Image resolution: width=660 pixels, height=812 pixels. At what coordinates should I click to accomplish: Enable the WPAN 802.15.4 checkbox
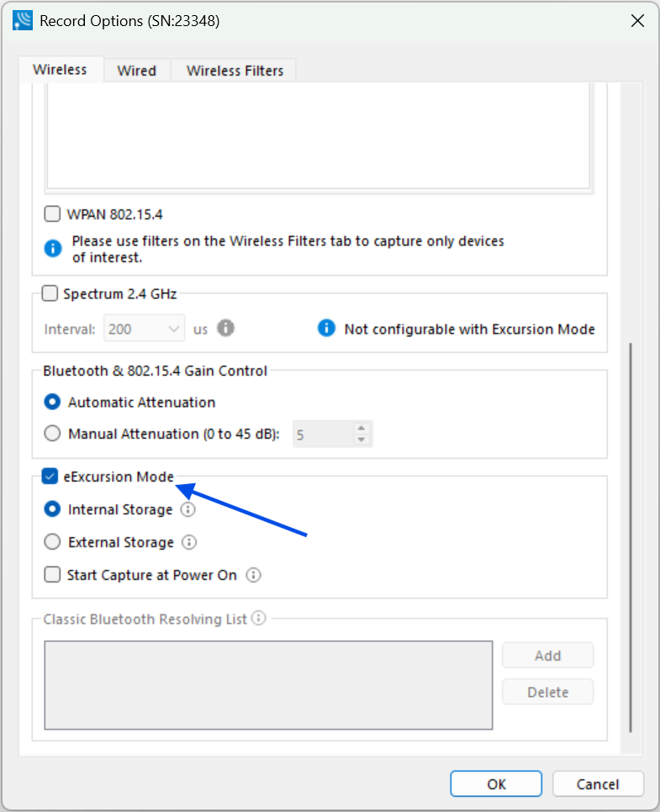coord(52,214)
